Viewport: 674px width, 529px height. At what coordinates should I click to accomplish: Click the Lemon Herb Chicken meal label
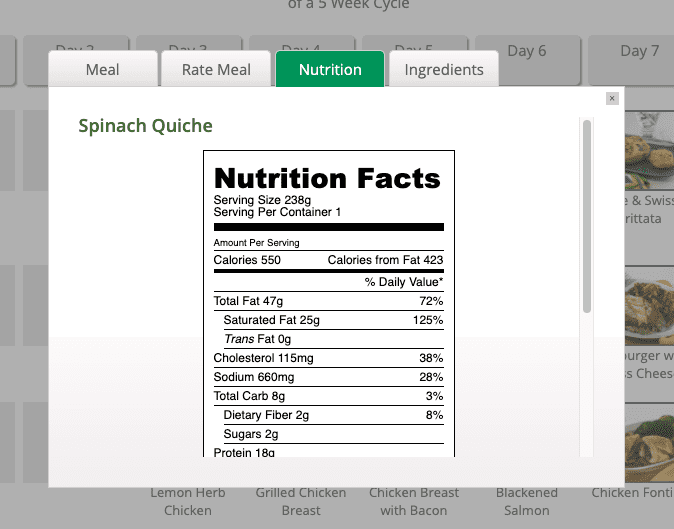click(188, 501)
